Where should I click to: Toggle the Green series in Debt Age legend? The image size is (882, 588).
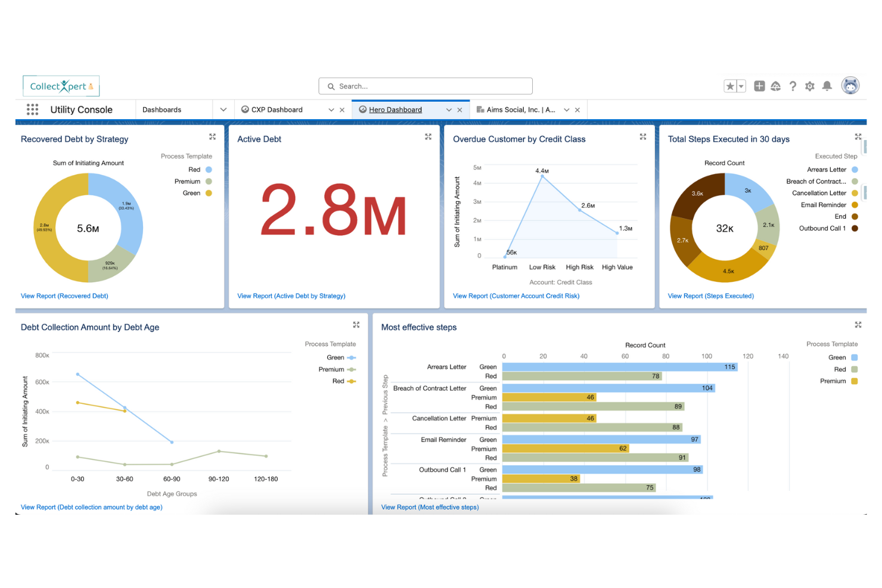point(337,357)
